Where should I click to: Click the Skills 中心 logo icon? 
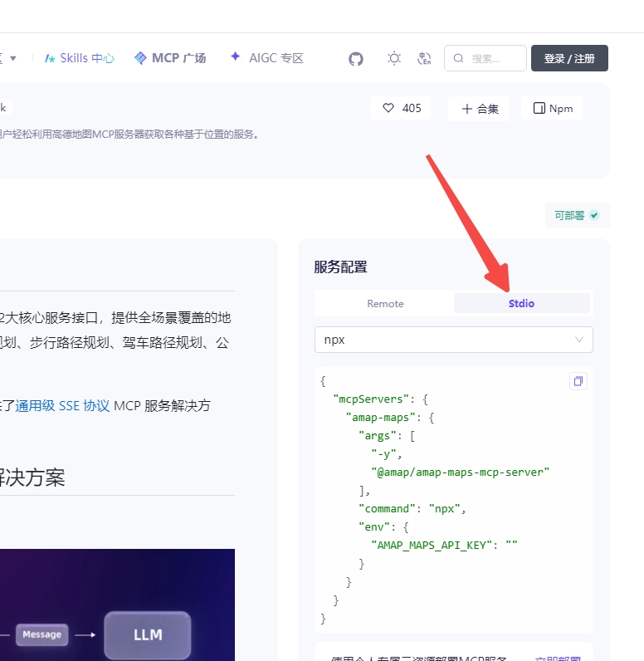coord(50,59)
